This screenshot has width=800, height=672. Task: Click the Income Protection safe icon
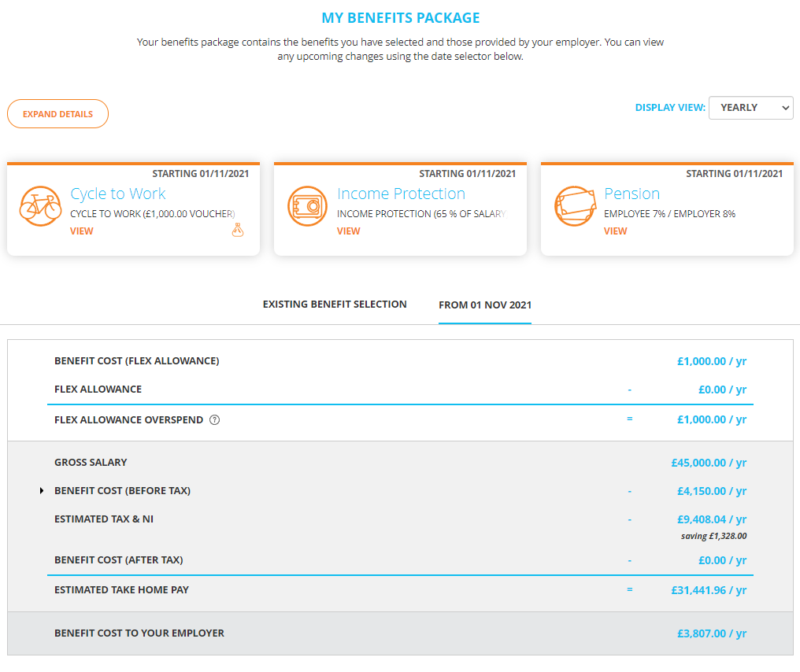click(307, 206)
